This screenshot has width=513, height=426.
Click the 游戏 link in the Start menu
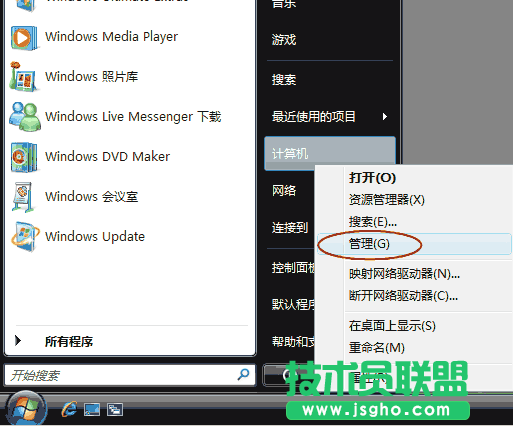point(284,40)
